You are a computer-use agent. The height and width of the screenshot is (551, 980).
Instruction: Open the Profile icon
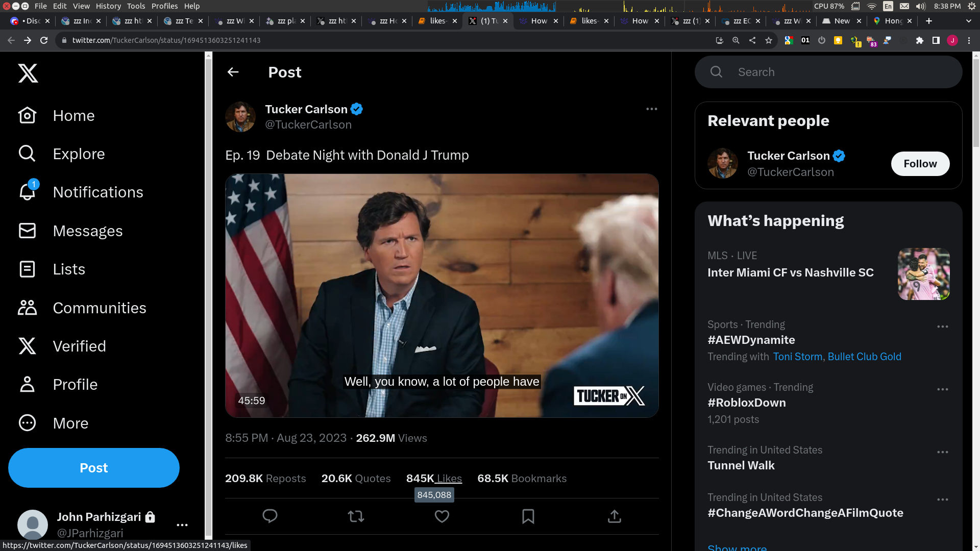click(x=27, y=384)
